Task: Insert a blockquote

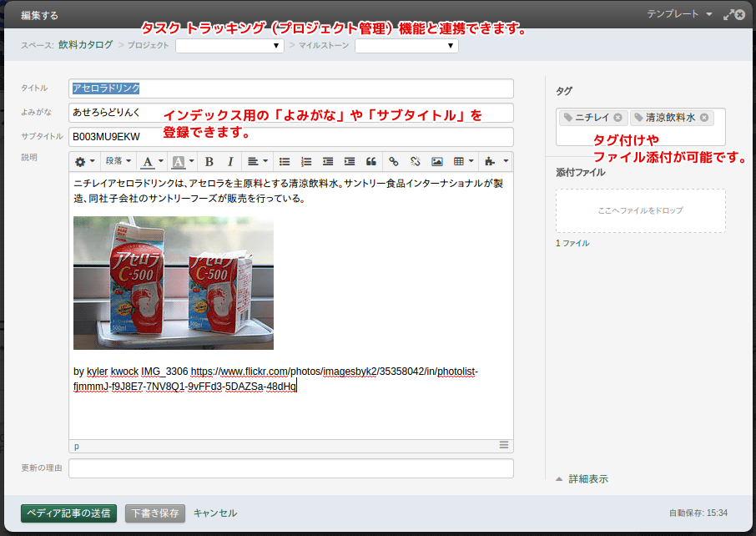Action: tap(370, 162)
